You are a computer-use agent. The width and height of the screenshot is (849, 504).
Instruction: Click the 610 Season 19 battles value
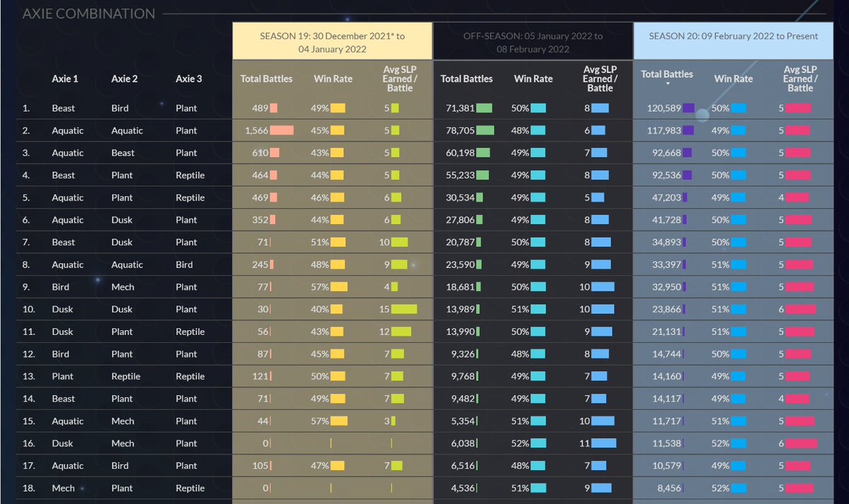click(260, 153)
